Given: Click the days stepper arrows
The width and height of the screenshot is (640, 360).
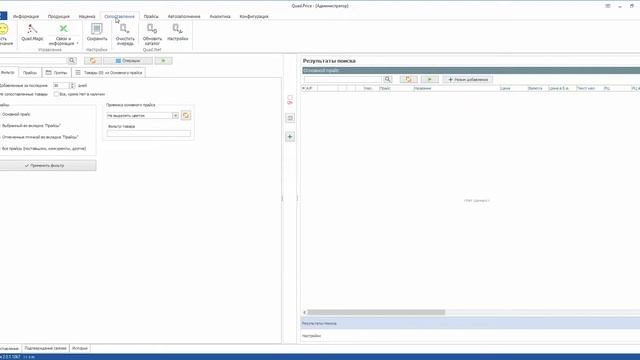Looking at the screenshot, I should pyautogui.click(x=72, y=85).
